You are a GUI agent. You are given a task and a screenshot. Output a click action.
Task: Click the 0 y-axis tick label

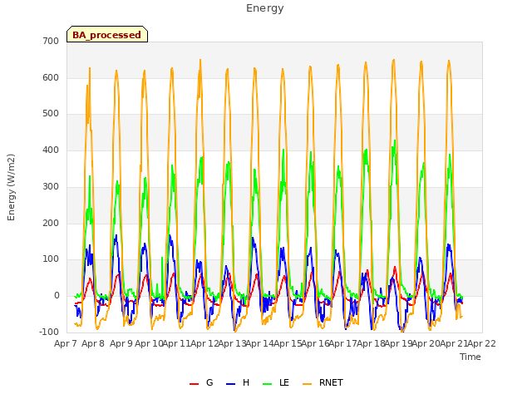[x=57, y=296]
